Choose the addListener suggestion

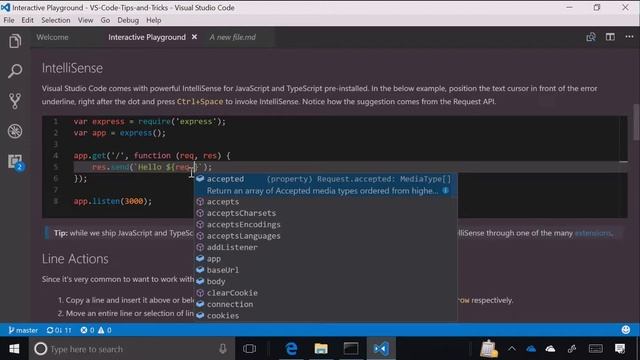[325, 247]
